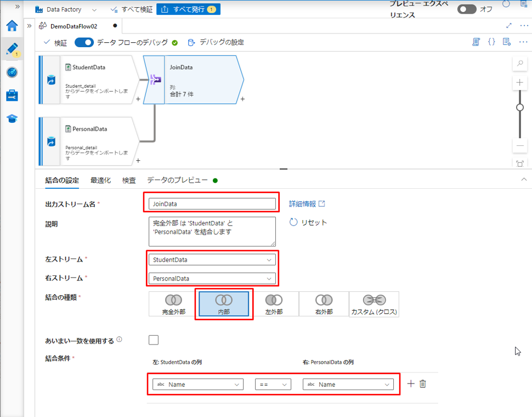
Task: Click the canvas search magnifier icon
Action: (x=520, y=64)
